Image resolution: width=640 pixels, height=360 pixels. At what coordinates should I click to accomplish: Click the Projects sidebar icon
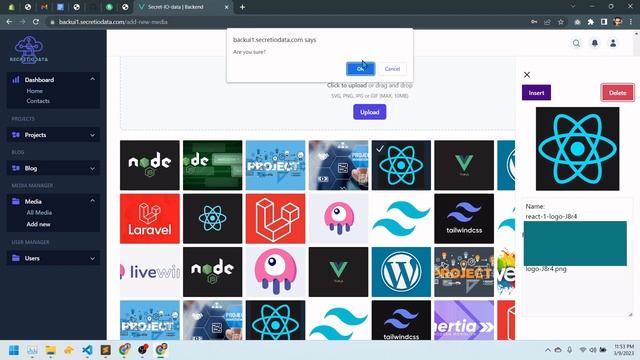pyautogui.click(x=16, y=135)
